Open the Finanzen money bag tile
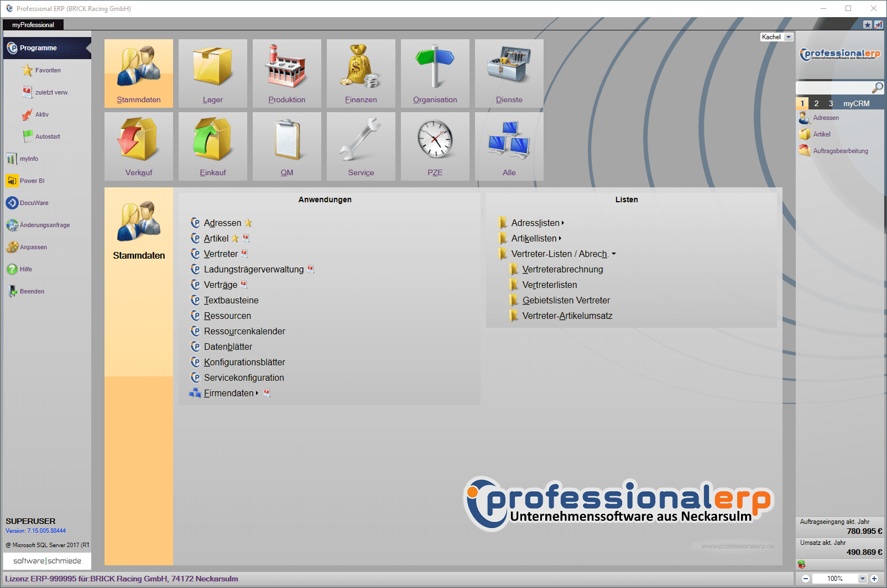The width and height of the screenshot is (887, 588). tap(361, 73)
